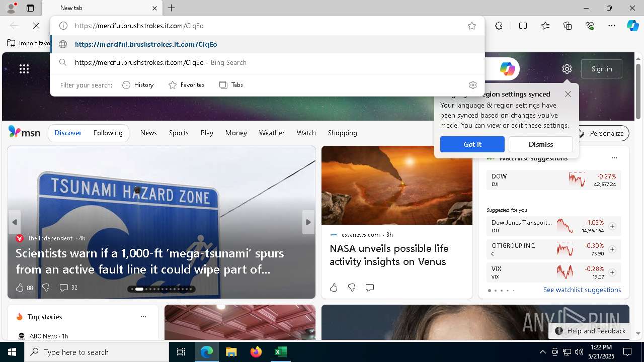The width and height of the screenshot is (644, 362).
Task: Open the mega-tsunami headline article
Action: coord(150,261)
